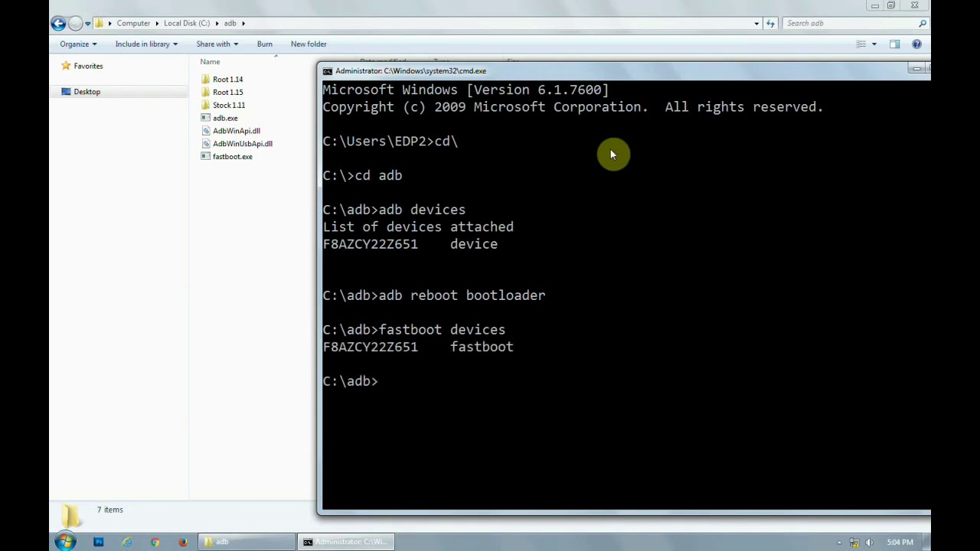
Task: Launch Firefox from the taskbar
Action: 183,542
